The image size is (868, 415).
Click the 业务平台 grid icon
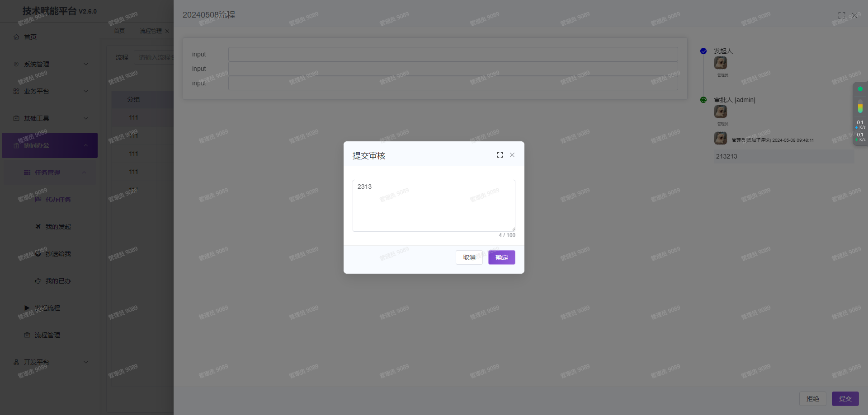(15, 91)
